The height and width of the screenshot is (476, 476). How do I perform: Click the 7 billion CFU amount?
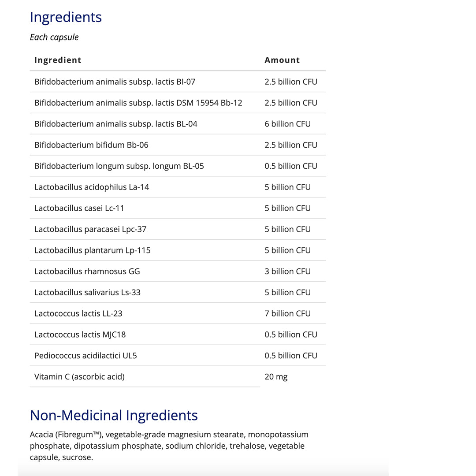pyautogui.click(x=287, y=313)
